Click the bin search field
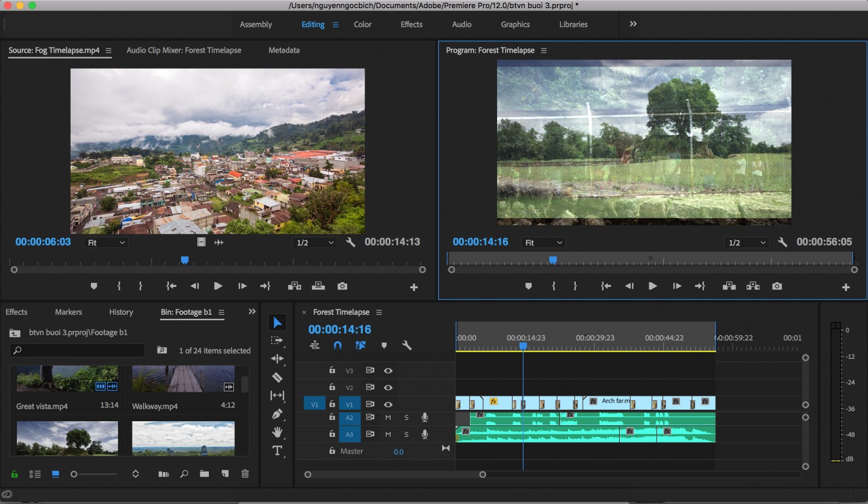The width and height of the screenshot is (868, 504). [78, 350]
